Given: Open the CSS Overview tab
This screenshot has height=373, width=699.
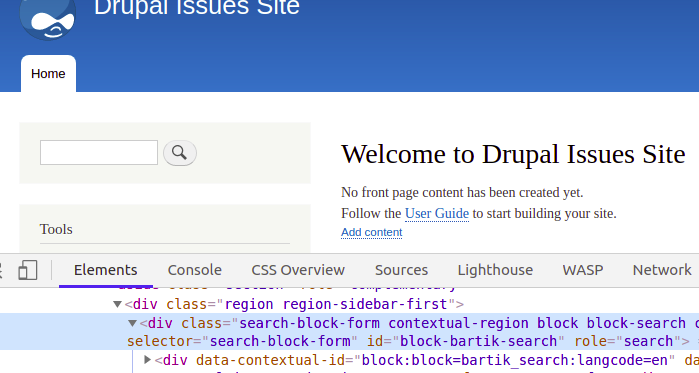Looking at the screenshot, I should coord(298,270).
